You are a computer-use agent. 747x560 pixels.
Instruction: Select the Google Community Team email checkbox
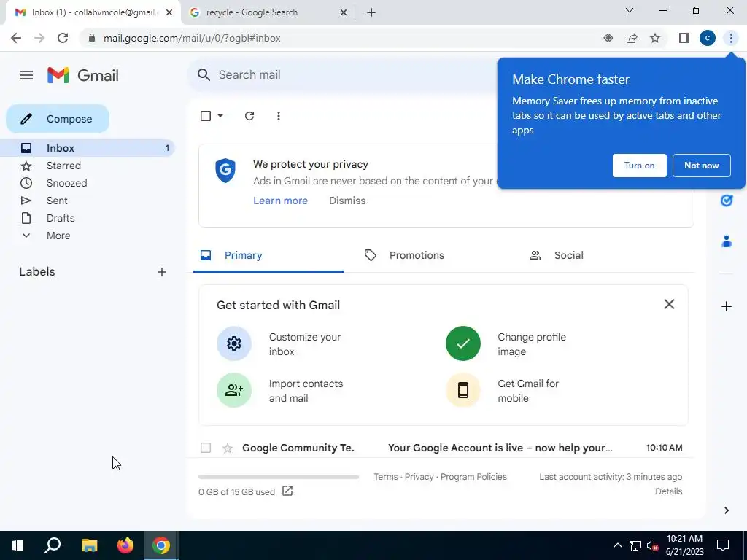point(206,448)
